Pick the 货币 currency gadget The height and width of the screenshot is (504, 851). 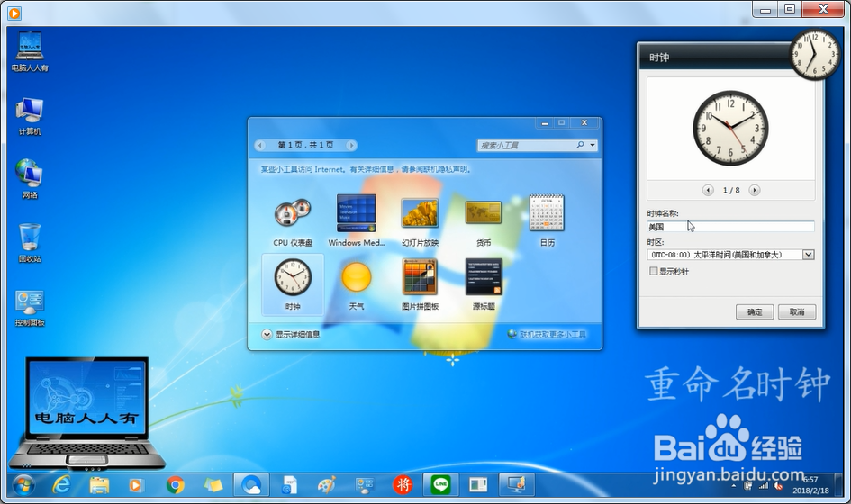(484, 221)
